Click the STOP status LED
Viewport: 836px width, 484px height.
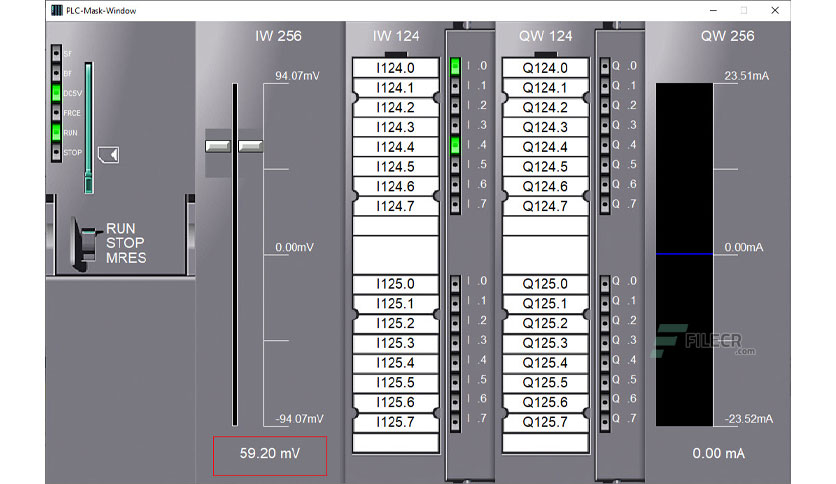pos(56,152)
